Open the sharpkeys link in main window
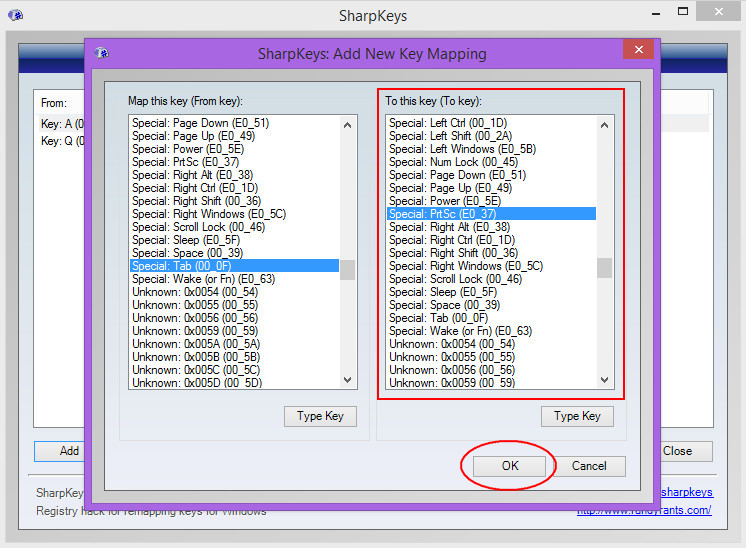The height and width of the screenshot is (548, 746). pyautogui.click(x=687, y=492)
